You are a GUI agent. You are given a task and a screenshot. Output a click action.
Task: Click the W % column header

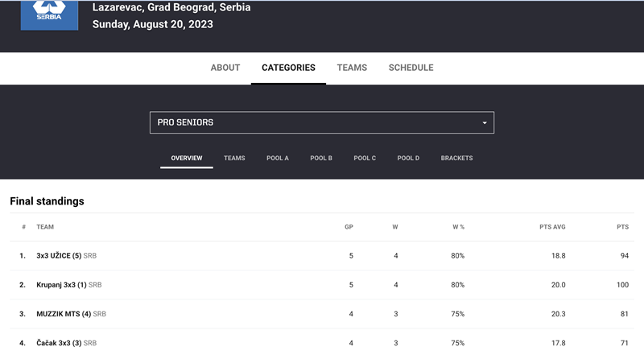tap(458, 227)
